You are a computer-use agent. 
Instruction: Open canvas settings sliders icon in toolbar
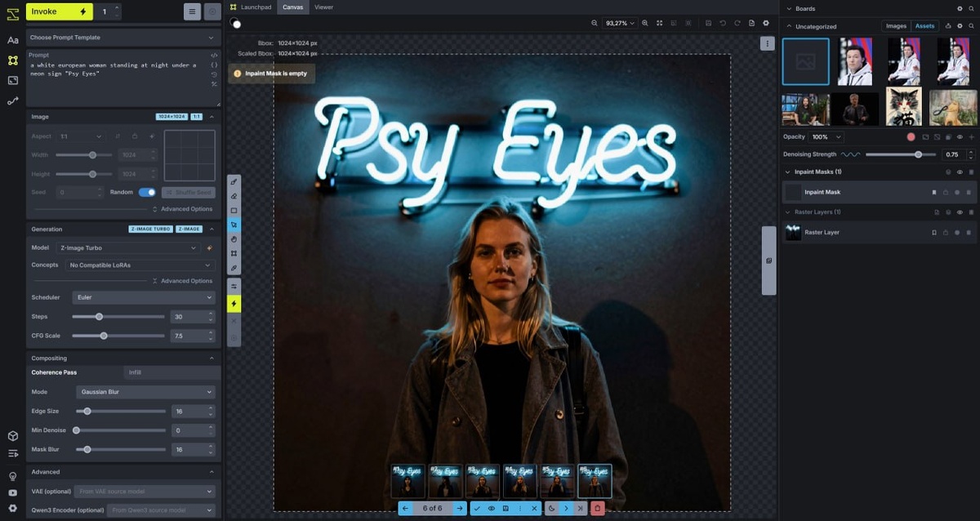(x=234, y=286)
